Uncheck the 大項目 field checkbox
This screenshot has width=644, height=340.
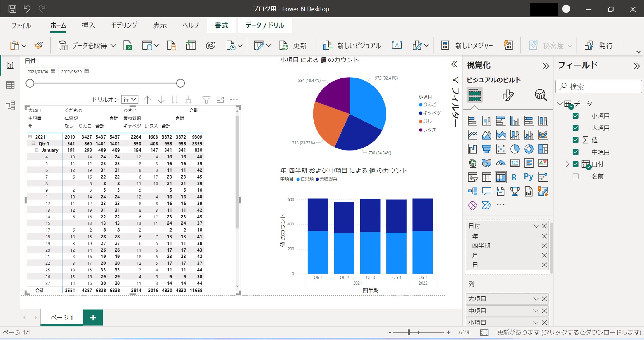[x=576, y=128]
